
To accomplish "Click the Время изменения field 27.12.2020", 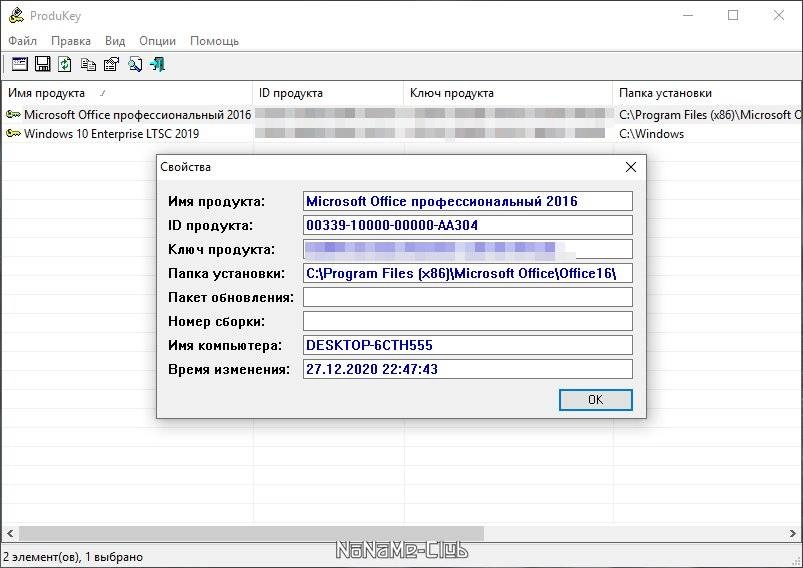I will 468,369.
